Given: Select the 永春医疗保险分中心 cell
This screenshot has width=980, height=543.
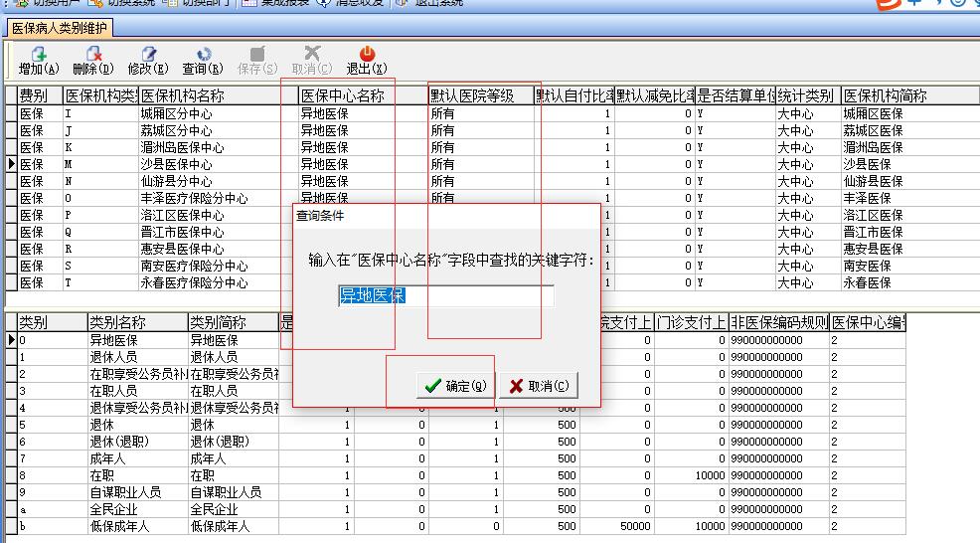Looking at the screenshot, I should coord(218,282).
